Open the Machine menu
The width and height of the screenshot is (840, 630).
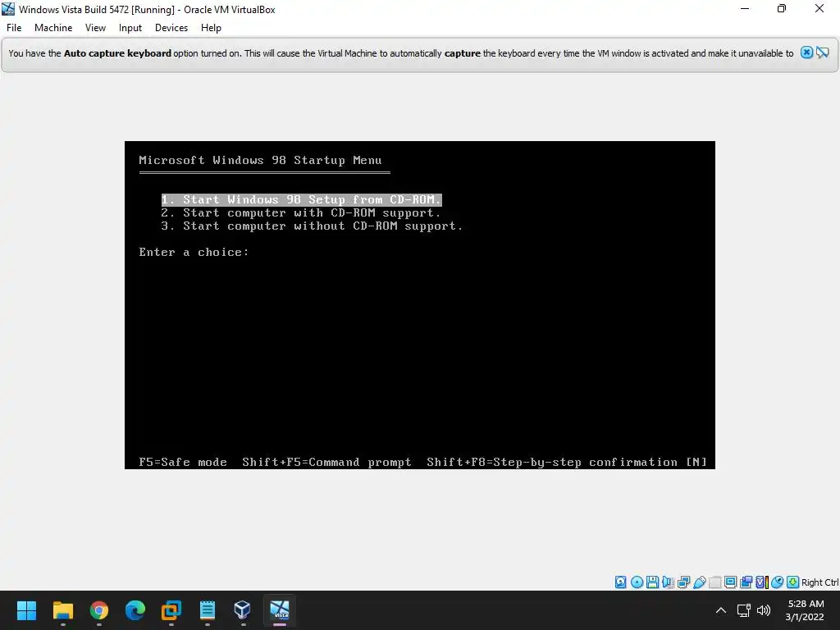[53, 28]
